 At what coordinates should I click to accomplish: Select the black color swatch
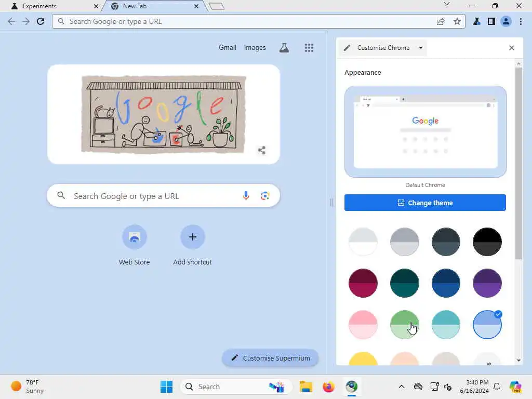point(487,242)
